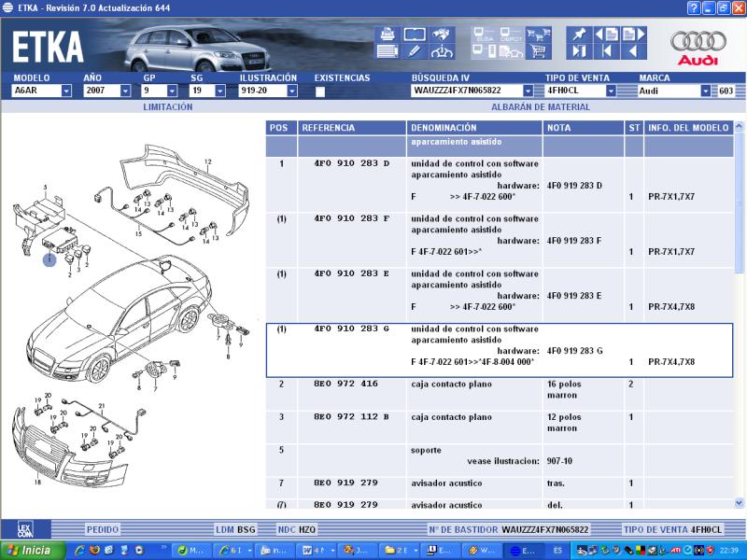This screenshot has width=747, height=560.
Task: Click the parts list scroll-down arrow
Action: pos(739,502)
